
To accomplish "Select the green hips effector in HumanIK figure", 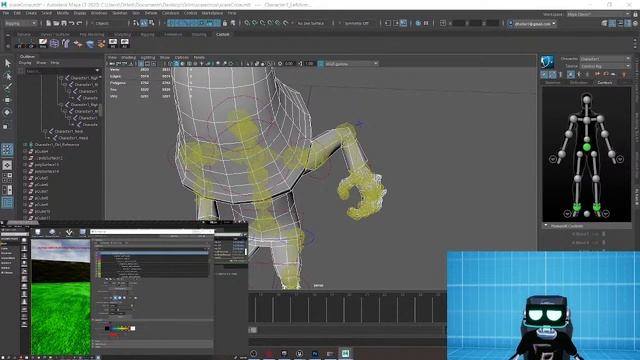I will tap(587, 147).
